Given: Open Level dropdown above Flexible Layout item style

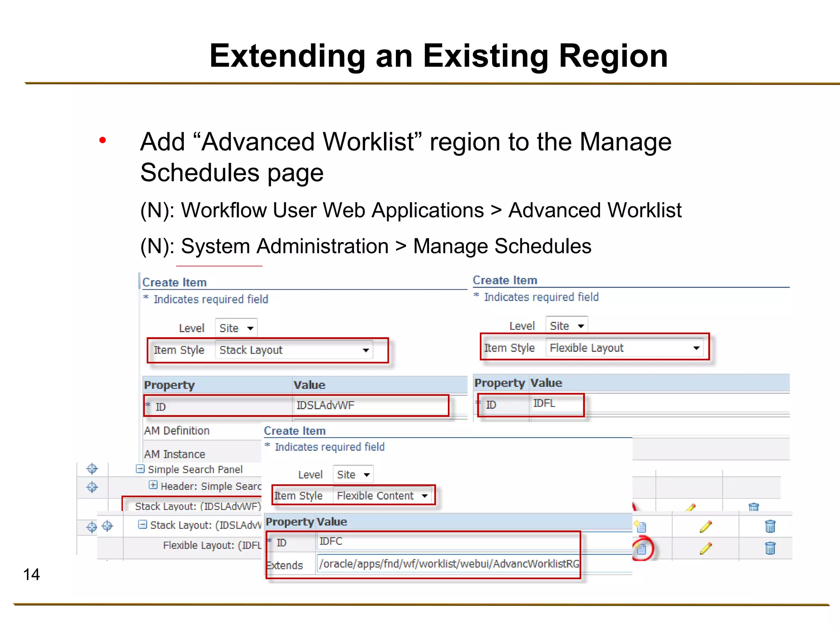Looking at the screenshot, I should point(566,326).
